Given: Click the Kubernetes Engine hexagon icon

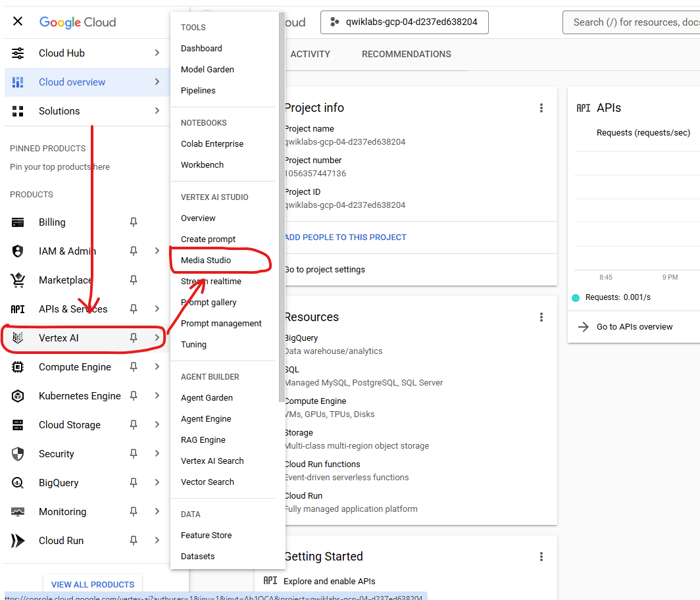Looking at the screenshot, I should 18,396.
